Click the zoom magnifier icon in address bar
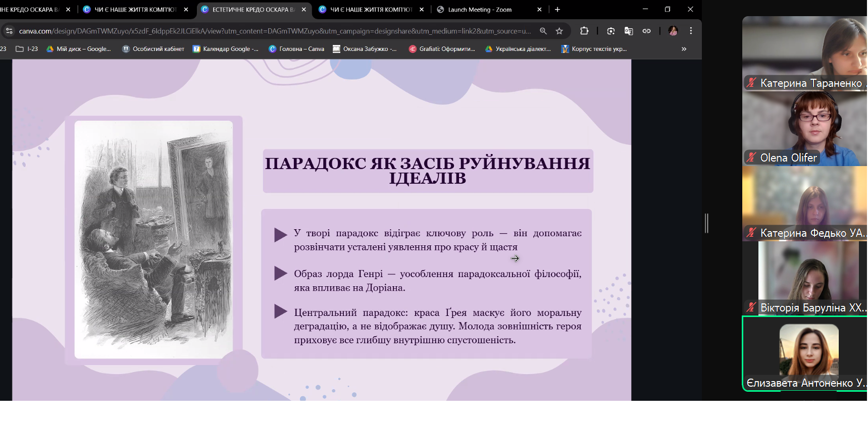 coord(543,31)
